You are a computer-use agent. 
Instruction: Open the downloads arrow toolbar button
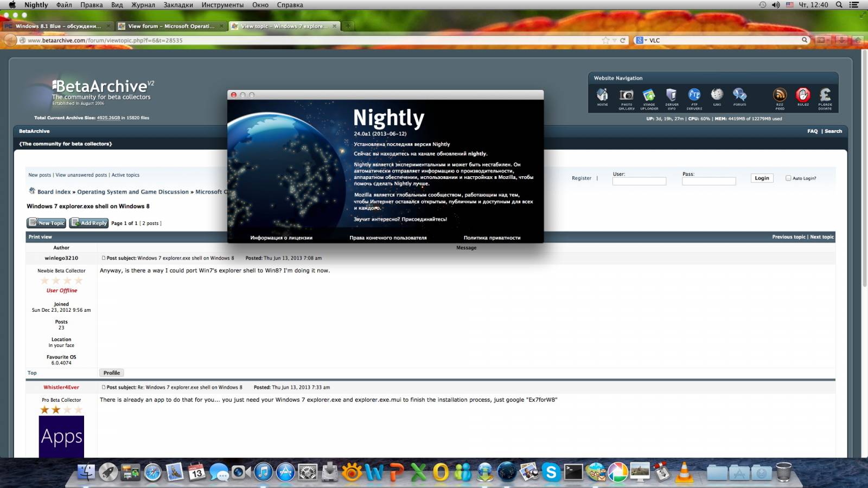tap(841, 40)
